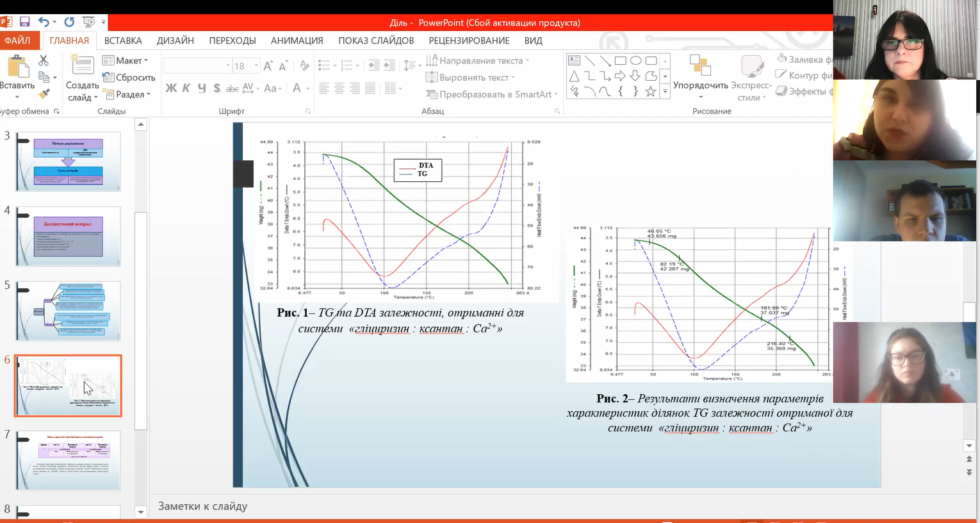This screenshot has height=523, width=980.
Task: Click the Cut scissors icon
Action: point(44,61)
